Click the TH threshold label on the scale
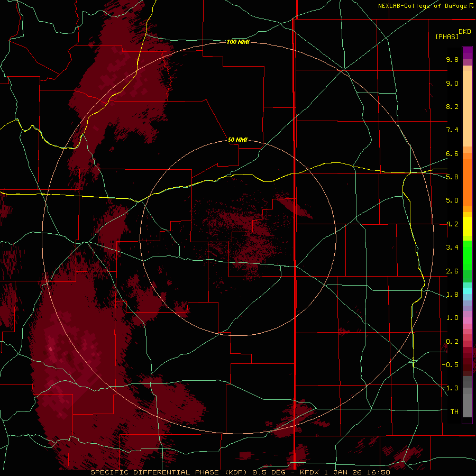Screen dimensions: 476x476 [454, 412]
